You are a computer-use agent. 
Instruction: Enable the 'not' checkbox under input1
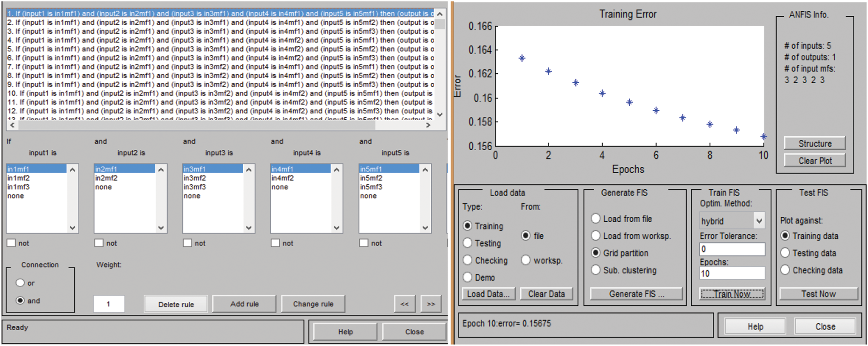(12, 243)
